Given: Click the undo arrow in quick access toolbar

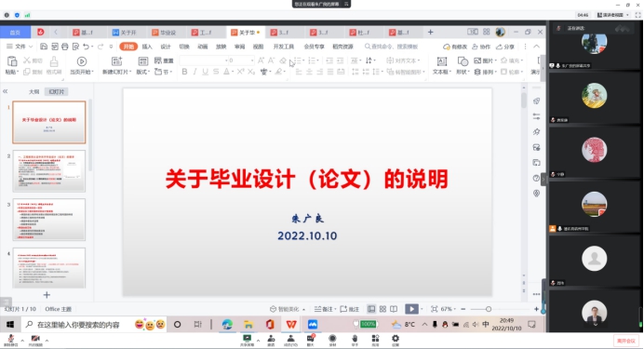Looking at the screenshot, I should (86, 47).
